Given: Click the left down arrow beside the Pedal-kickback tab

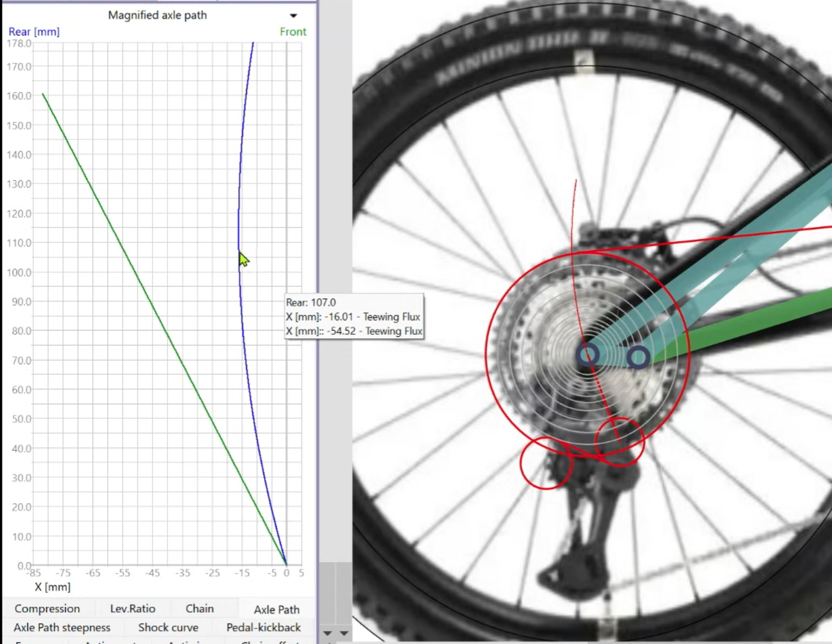Looking at the screenshot, I should (x=327, y=633).
